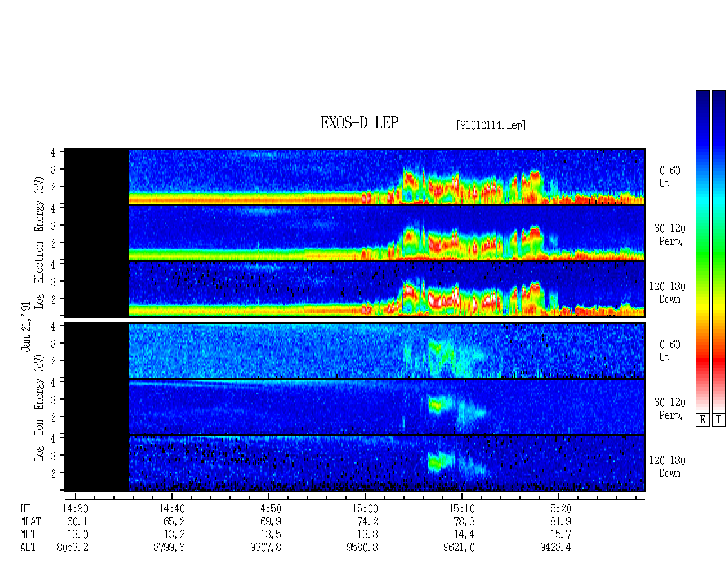Click the '60-120 Perp.' label beside the ion panels

pos(669,409)
